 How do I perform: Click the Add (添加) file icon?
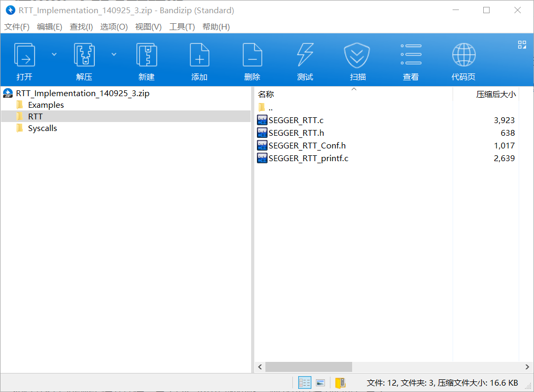pyautogui.click(x=199, y=55)
